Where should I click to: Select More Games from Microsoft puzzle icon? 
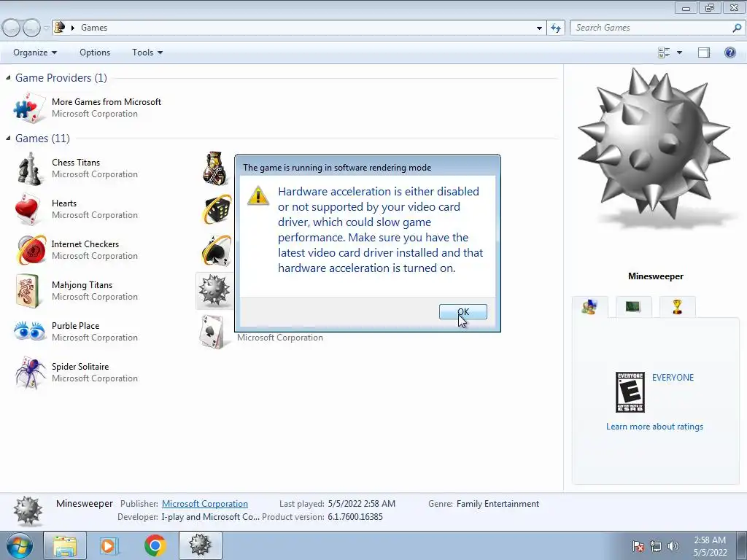click(x=29, y=108)
